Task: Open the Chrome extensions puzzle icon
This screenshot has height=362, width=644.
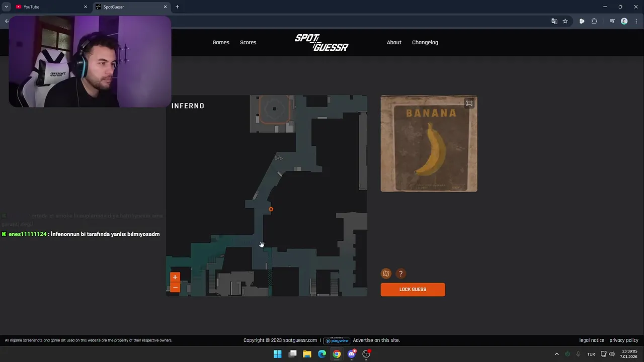Action: [594, 21]
